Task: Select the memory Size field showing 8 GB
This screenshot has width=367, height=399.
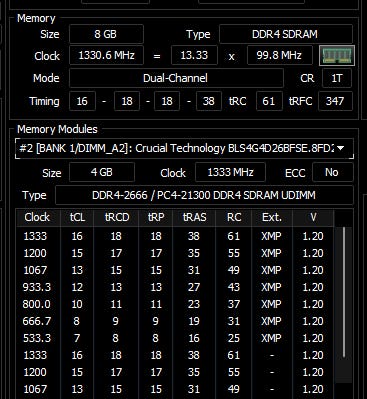Action: (x=106, y=34)
